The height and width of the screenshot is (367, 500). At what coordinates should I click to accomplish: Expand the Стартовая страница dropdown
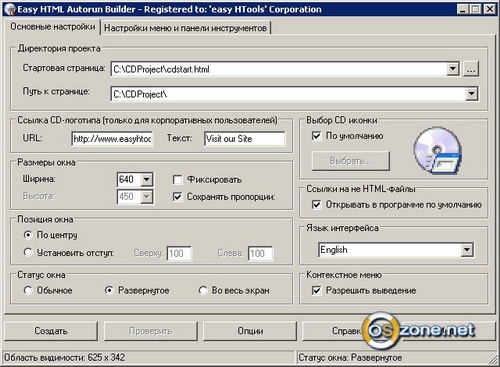(x=453, y=69)
